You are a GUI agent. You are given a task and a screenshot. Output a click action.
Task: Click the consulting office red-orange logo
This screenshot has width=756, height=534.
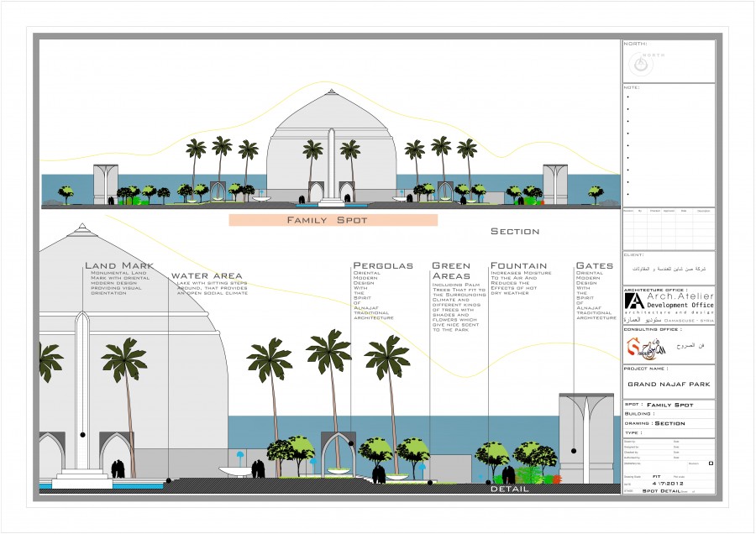click(633, 346)
